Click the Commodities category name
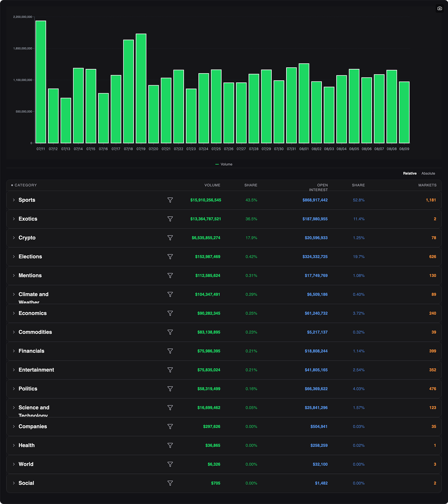The height and width of the screenshot is (504, 448). [35, 332]
